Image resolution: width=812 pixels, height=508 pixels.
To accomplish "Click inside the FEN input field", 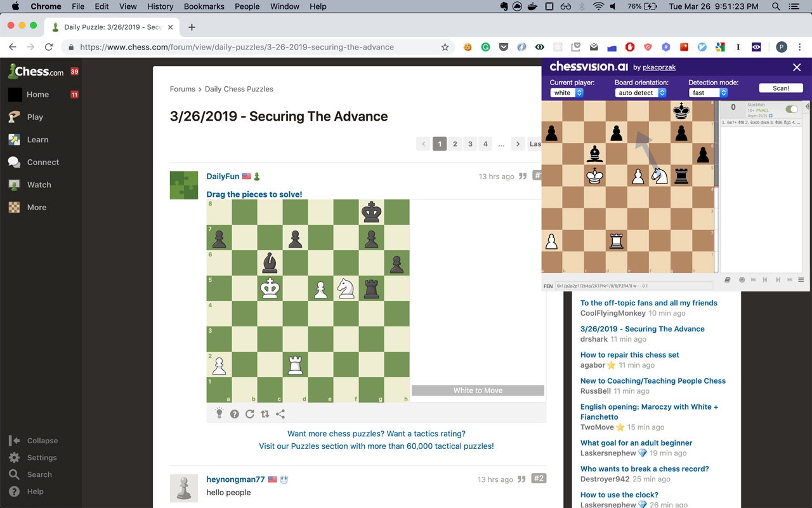I will point(634,286).
